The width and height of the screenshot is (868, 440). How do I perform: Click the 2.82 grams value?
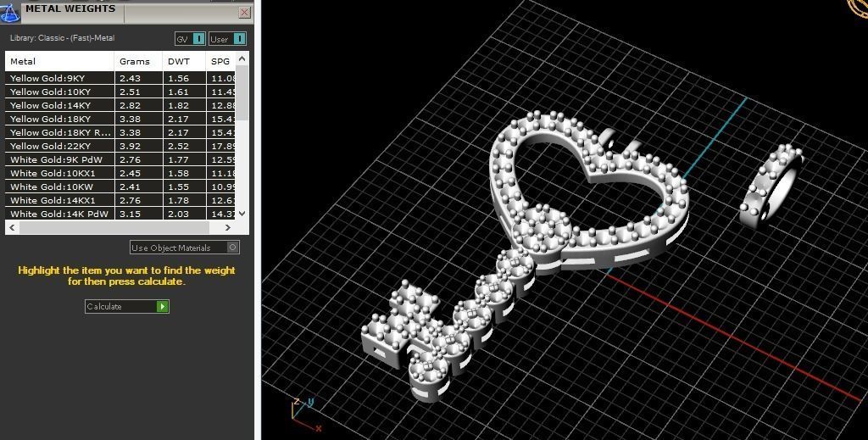130,105
